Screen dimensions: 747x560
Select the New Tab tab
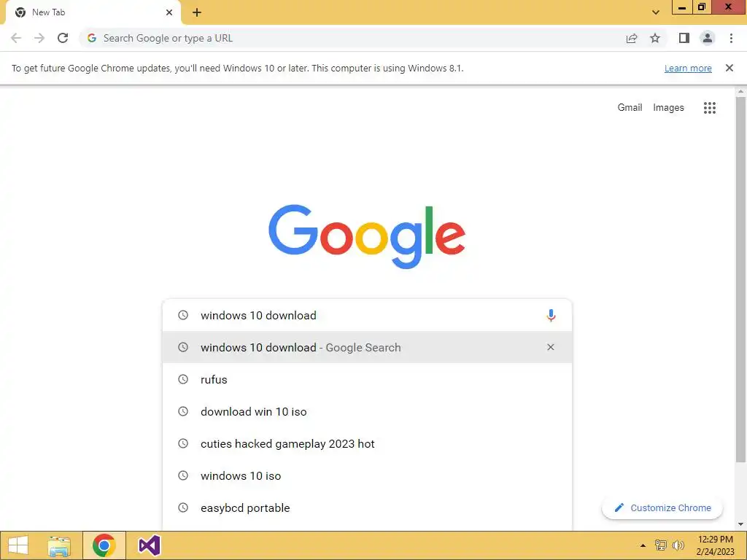coord(93,12)
